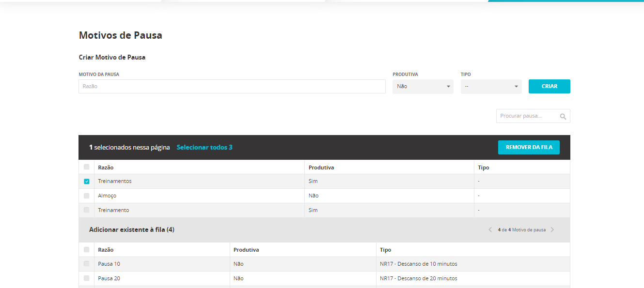Open the Produtiva dropdown
Screen dimensions: 644x288
click(423, 87)
